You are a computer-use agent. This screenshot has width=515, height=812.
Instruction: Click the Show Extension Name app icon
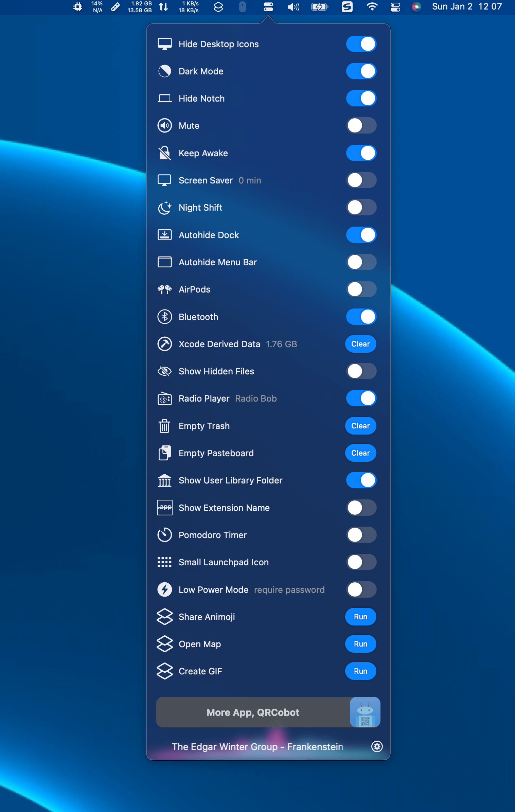(165, 508)
